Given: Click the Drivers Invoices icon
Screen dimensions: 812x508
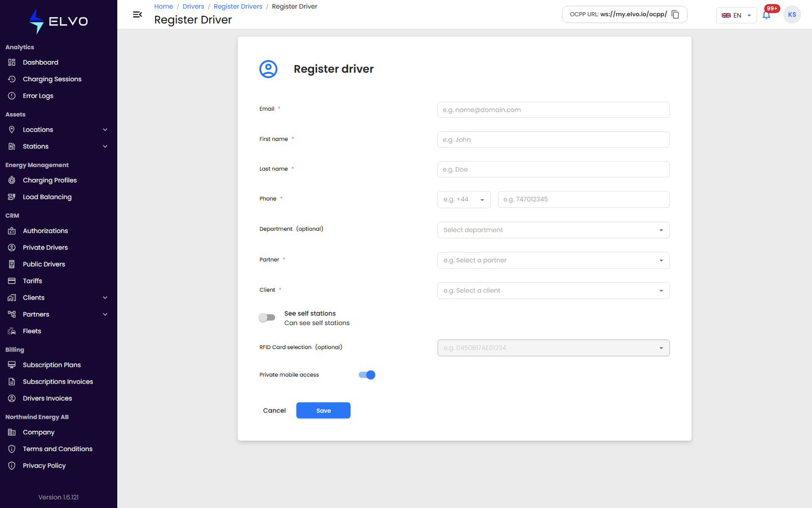Looking at the screenshot, I should tap(12, 398).
